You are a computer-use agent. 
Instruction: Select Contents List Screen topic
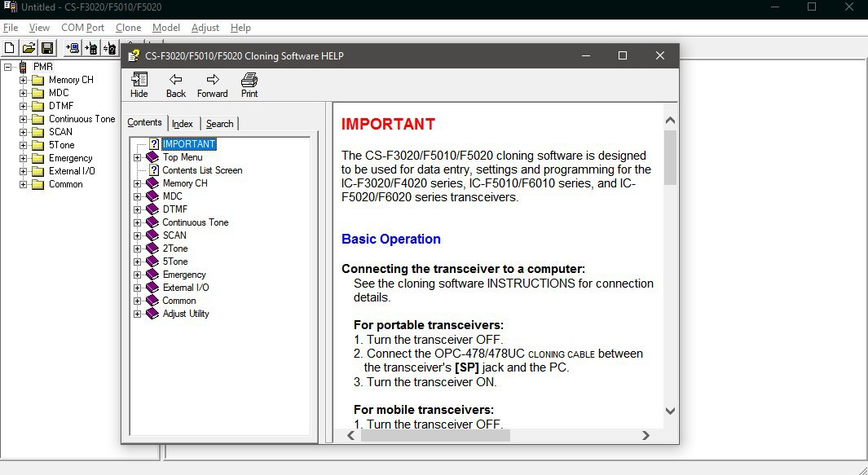pos(202,170)
